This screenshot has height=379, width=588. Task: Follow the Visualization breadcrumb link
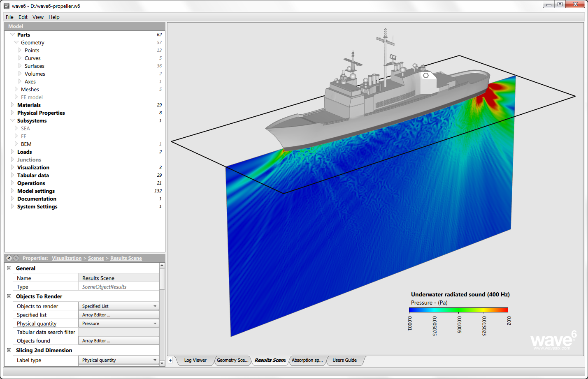point(67,258)
